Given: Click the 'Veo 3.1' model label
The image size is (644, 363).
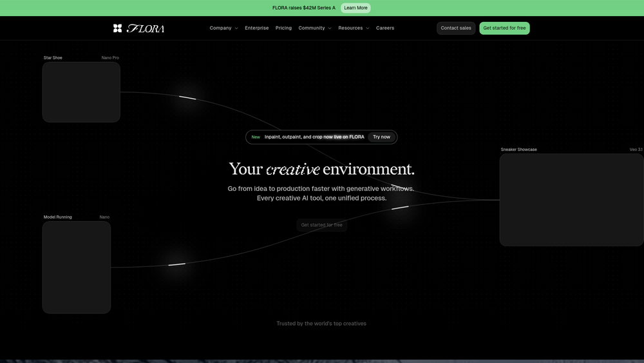Looking at the screenshot, I should (636, 150).
